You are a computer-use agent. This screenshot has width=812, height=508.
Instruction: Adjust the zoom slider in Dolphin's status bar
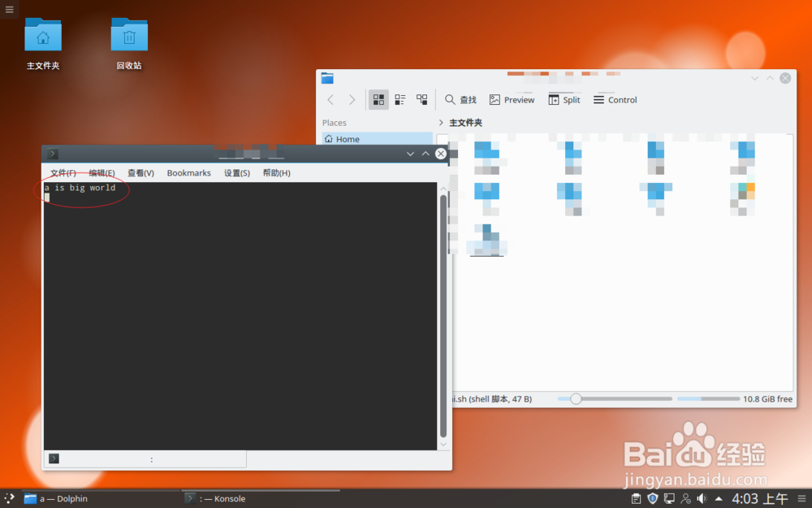(577, 399)
